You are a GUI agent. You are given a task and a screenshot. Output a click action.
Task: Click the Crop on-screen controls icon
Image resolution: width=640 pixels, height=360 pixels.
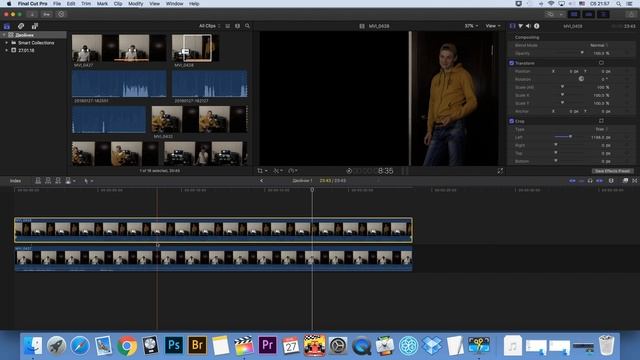[x=601, y=121]
